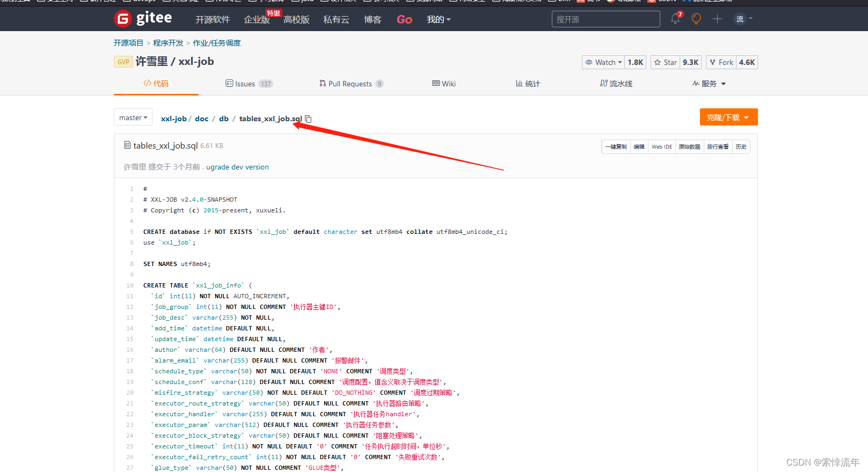Click line number 10 in code
The image size is (868, 472).
point(130,285)
